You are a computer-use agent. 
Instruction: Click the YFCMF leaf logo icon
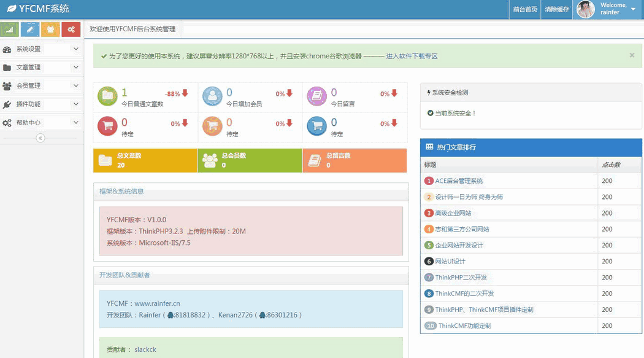[x=11, y=9]
